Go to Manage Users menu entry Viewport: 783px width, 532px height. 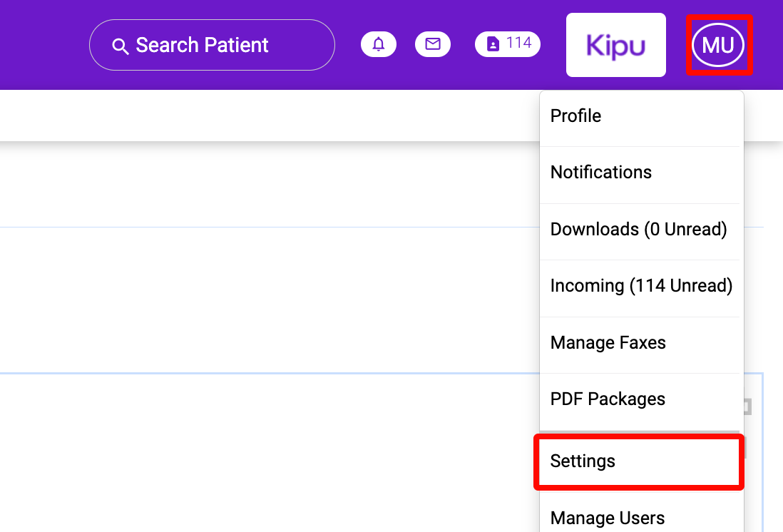608,518
